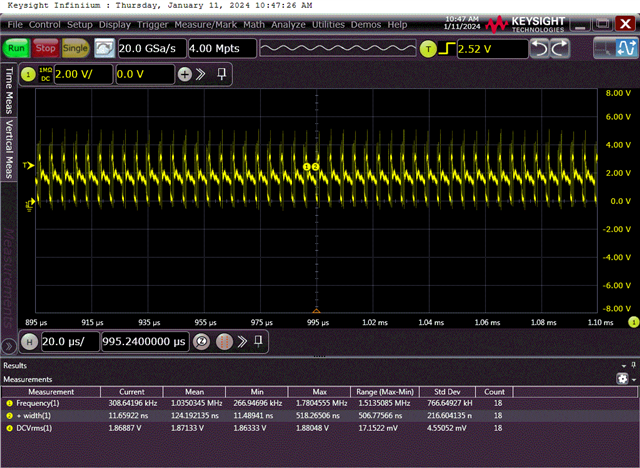
Task: Open the Trigger menu
Action: click(x=153, y=23)
